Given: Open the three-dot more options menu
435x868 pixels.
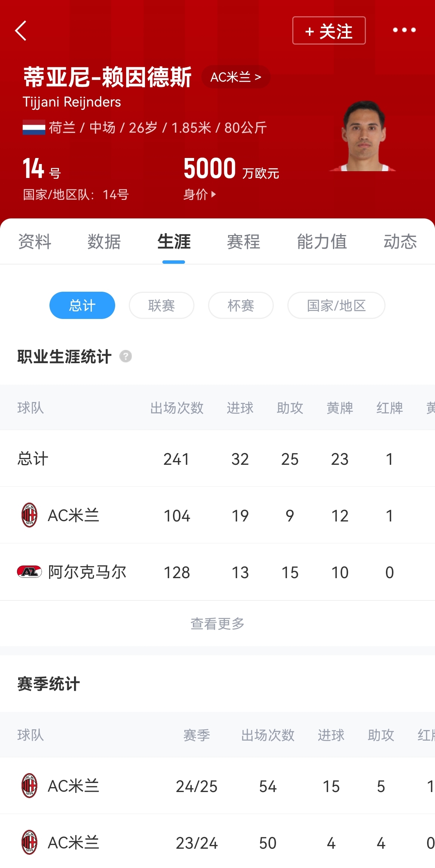Looking at the screenshot, I should coord(404,30).
